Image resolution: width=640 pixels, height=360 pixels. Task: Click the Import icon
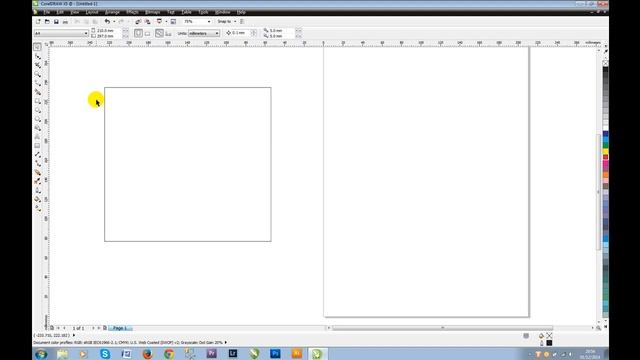138,22
